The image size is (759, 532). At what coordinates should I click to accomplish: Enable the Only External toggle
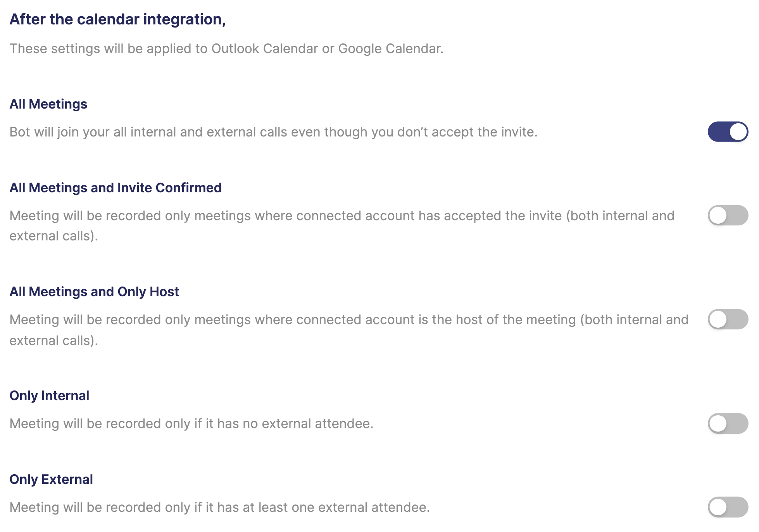[x=728, y=507]
